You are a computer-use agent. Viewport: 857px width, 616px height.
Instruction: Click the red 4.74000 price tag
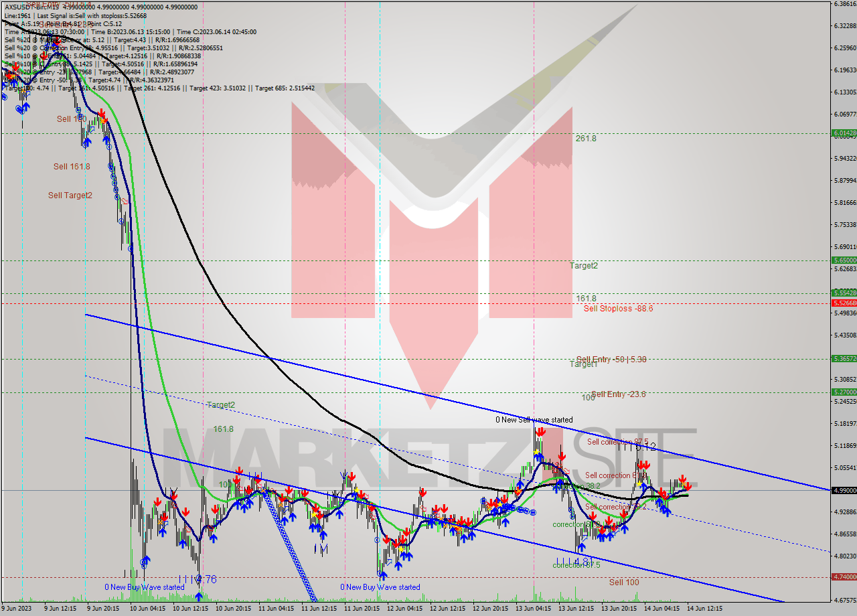(844, 576)
